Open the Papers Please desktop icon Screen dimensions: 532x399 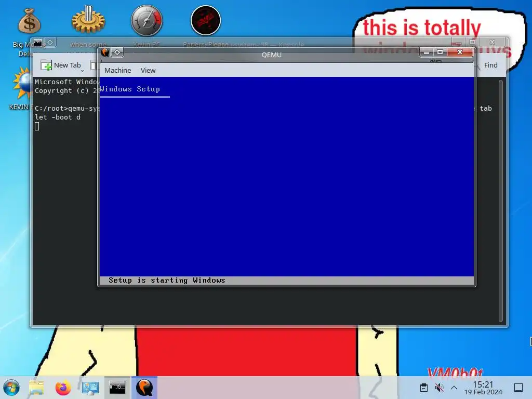206,20
